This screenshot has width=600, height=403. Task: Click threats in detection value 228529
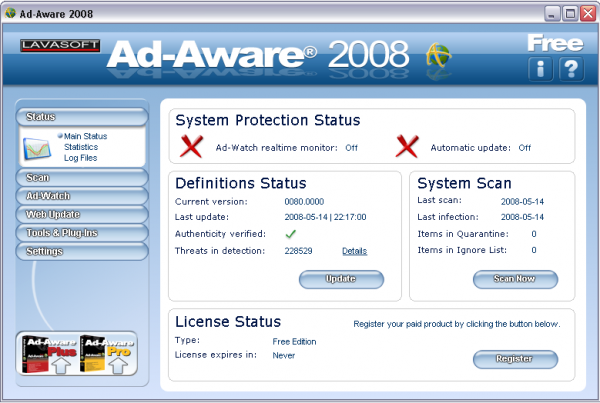click(298, 251)
